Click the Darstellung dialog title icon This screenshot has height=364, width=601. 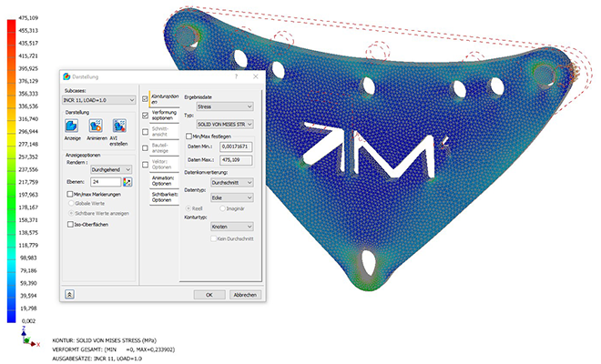(66, 78)
